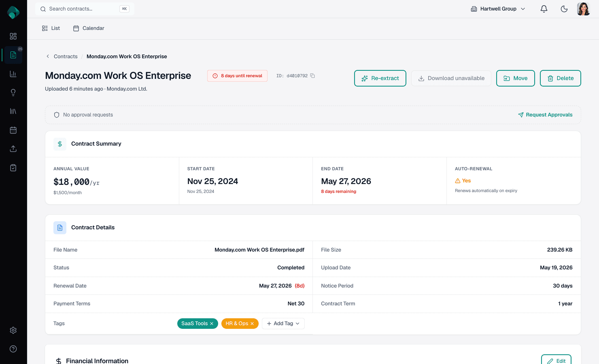Delete this contract

(x=561, y=78)
